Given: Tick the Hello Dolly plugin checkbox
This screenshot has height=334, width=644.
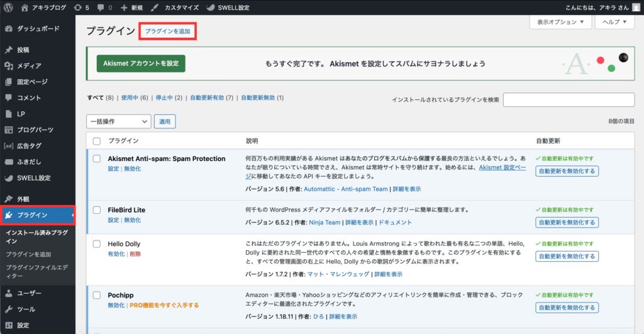Looking at the screenshot, I should pyautogui.click(x=97, y=243).
